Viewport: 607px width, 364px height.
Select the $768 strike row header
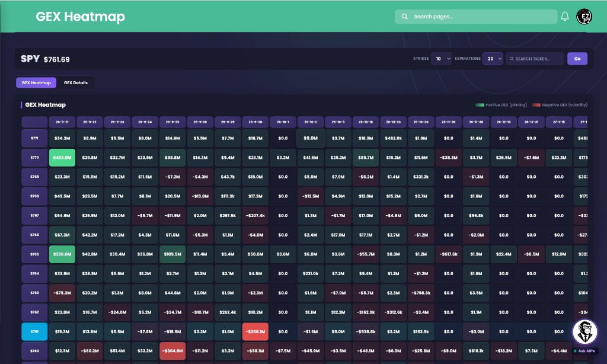34,196
